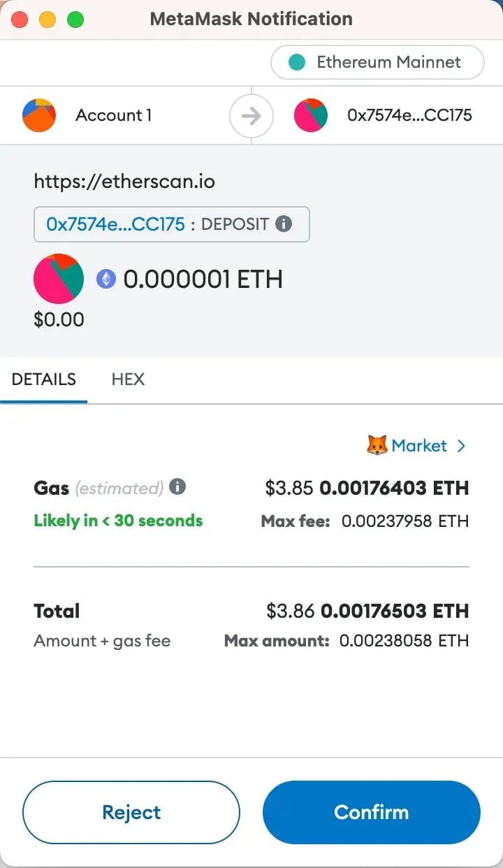
Task: Click the info icon next to DEPOSIT
Action: point(283,224)
